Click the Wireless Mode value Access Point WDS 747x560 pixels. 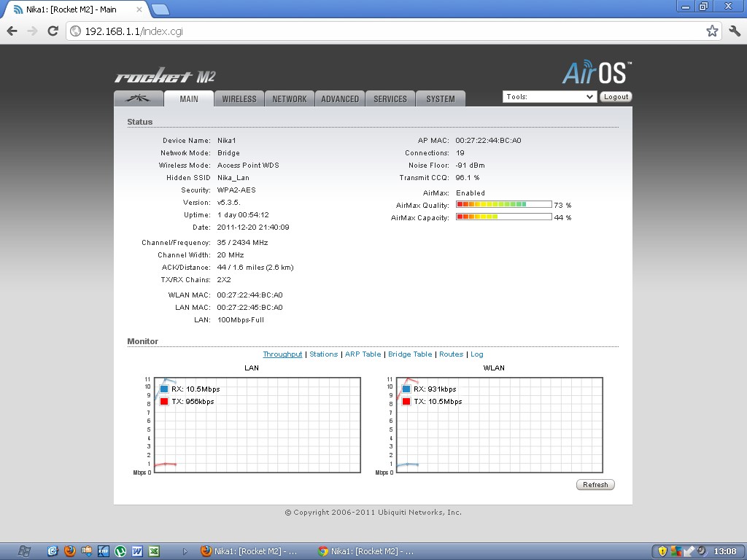tap(248, 166)
